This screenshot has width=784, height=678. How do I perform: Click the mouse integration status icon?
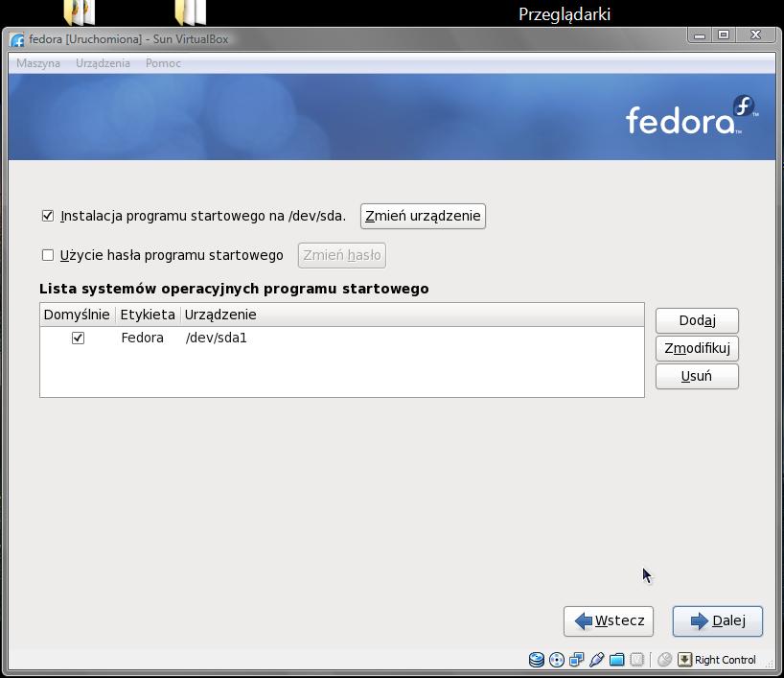pyautogui.click(x=664, y=660)
